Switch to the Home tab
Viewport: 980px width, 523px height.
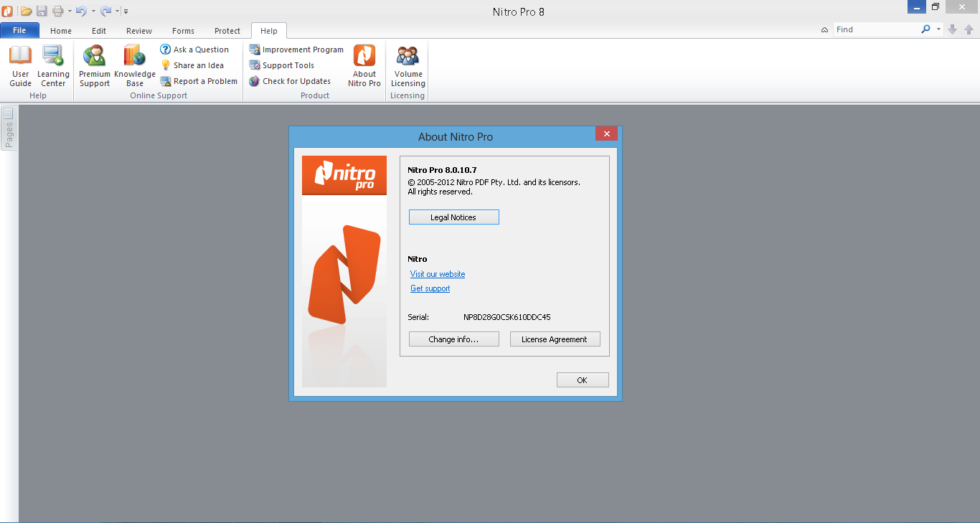coord(61,31)
